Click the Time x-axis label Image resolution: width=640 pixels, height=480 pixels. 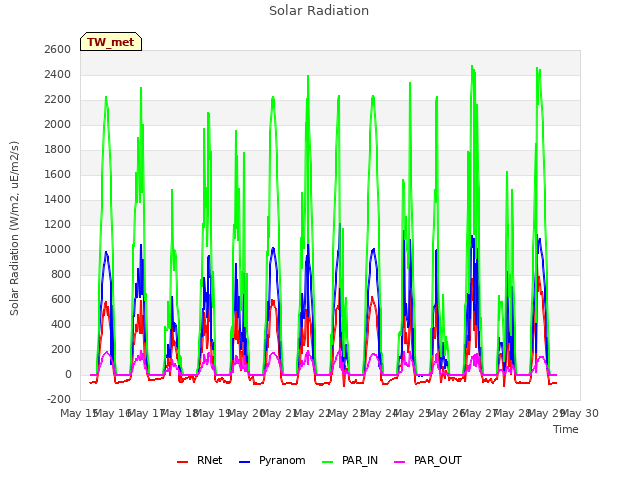click(566, 429)
